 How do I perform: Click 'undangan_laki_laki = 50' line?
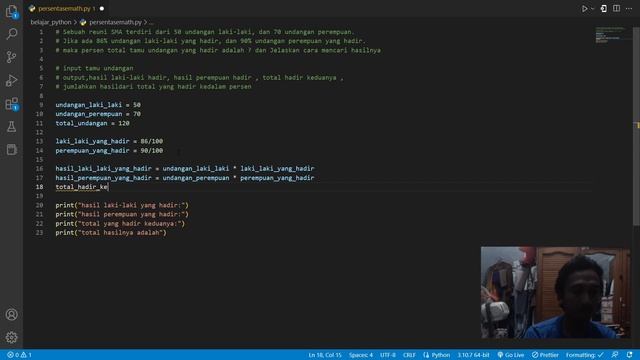[x=98, y=105]
